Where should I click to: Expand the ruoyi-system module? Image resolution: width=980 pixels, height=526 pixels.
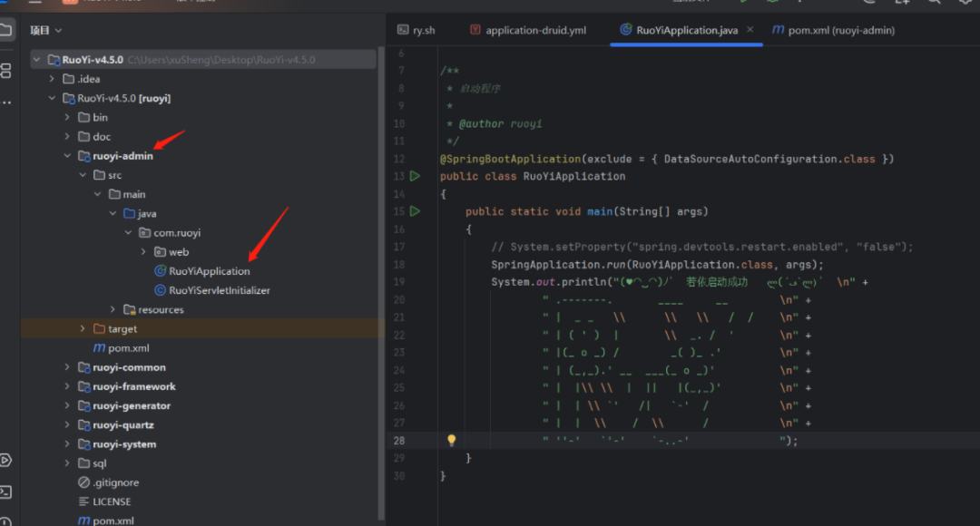(x=67, y=444)
